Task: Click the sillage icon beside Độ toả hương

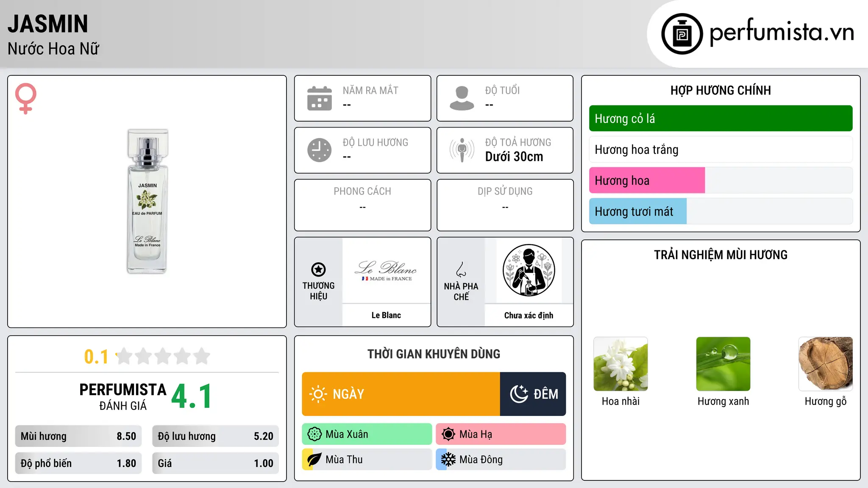Action: pyautogui.click(x=462, y=150)
